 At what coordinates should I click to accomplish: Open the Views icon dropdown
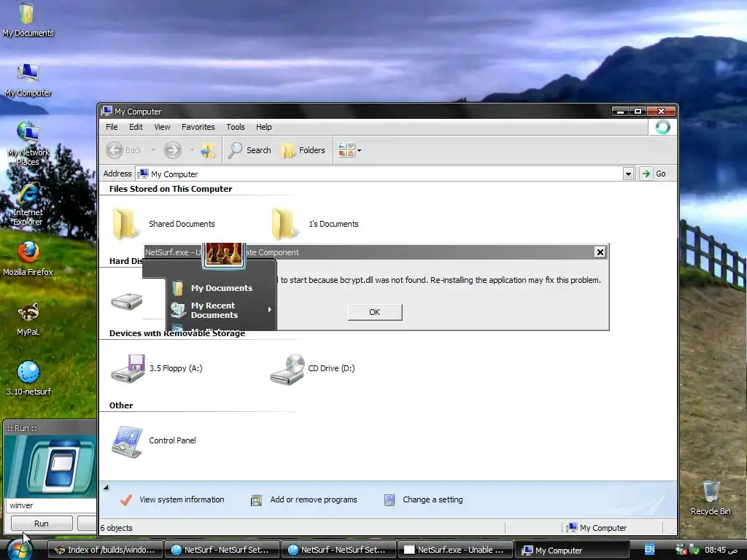pyautogui.click(x=349, y=150)
